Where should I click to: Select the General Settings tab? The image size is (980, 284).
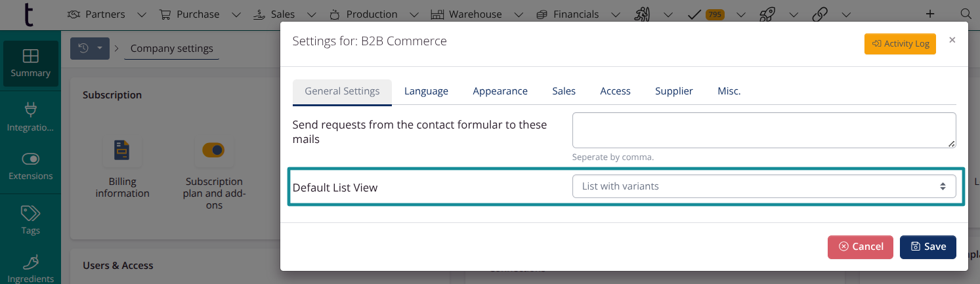pyautogui.click(x=342, y=92)
